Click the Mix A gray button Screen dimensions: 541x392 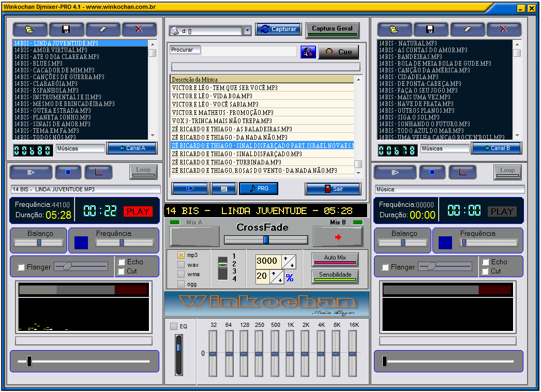(x=194, y=237)
